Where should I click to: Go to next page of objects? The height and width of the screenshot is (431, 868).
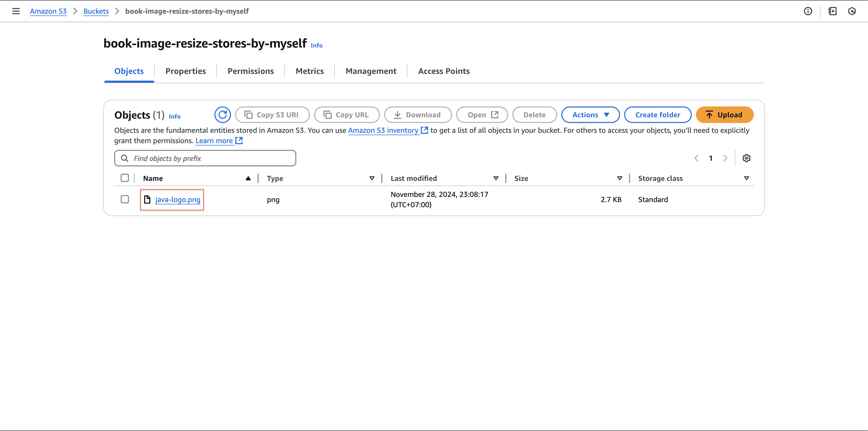tap(725, 158)
